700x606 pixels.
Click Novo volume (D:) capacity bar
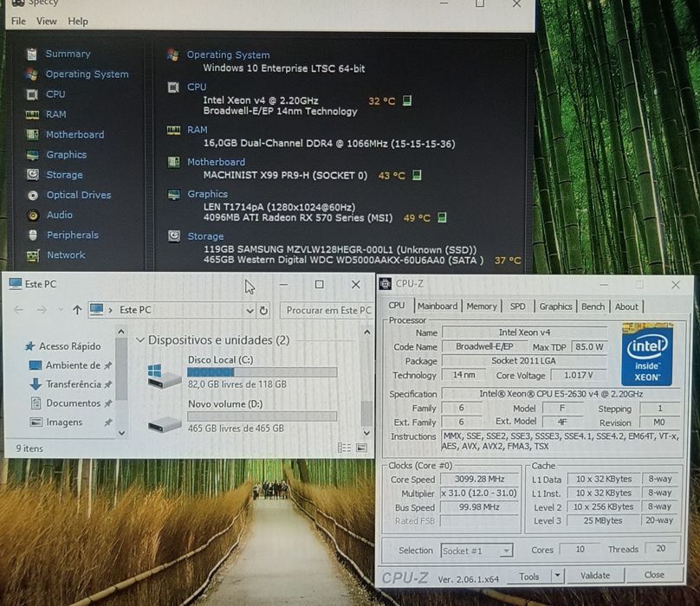[262, 416]
